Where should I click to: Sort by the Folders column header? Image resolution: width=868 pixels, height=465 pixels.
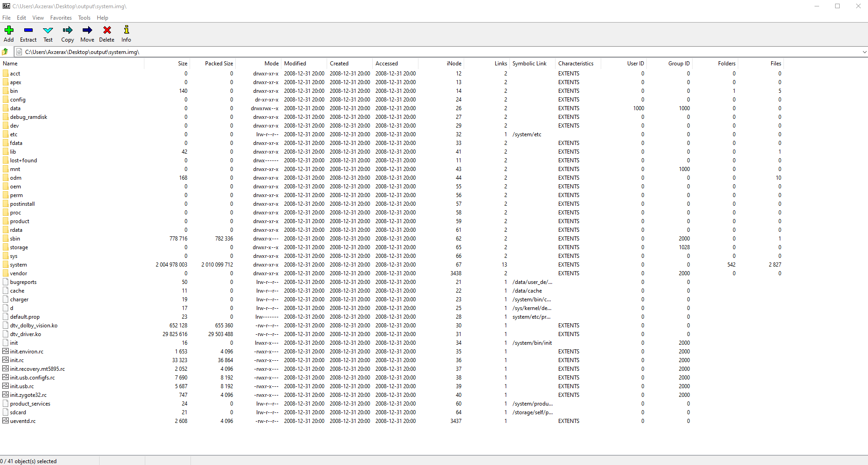[715, 64]
